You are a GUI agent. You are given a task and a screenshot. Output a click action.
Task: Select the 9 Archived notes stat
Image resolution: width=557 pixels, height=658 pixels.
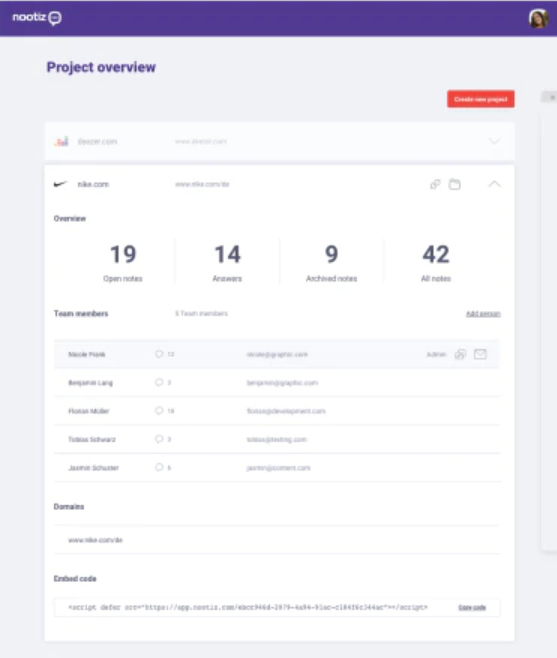331,262
